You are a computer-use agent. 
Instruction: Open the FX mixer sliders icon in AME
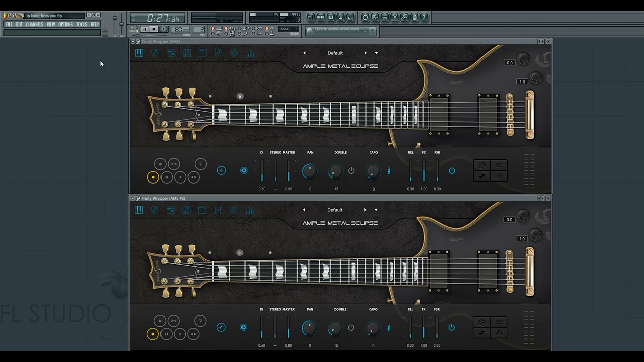click(x=218, y=53)
